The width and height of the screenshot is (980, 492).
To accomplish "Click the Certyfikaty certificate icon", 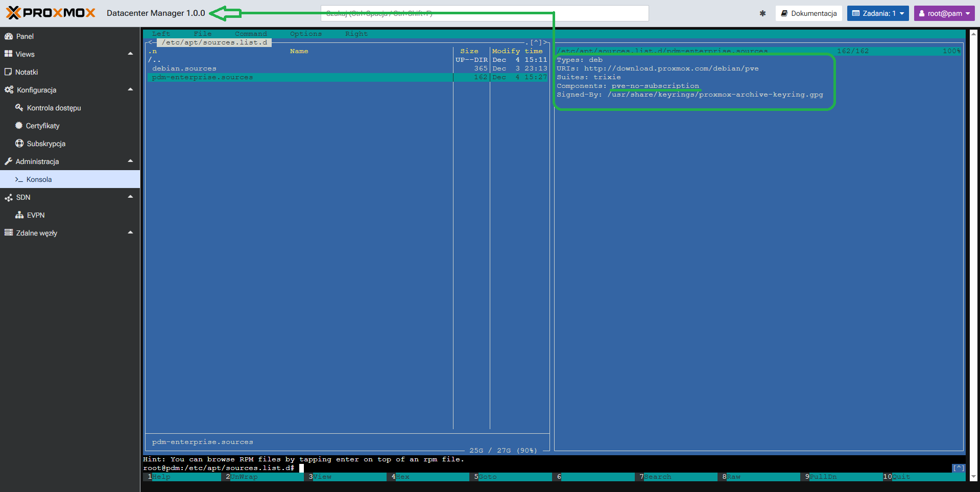I will (19, 126).
